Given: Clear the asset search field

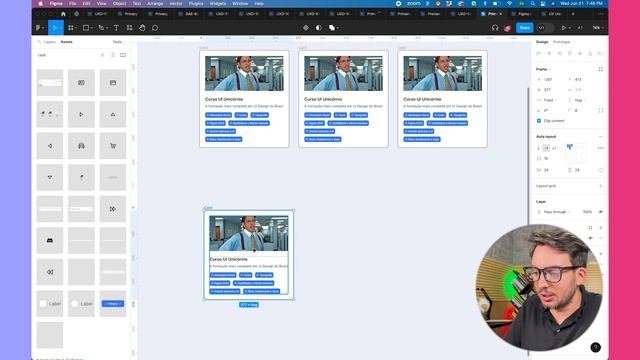Looking at the screenshot, I should (x=102, y=55).
